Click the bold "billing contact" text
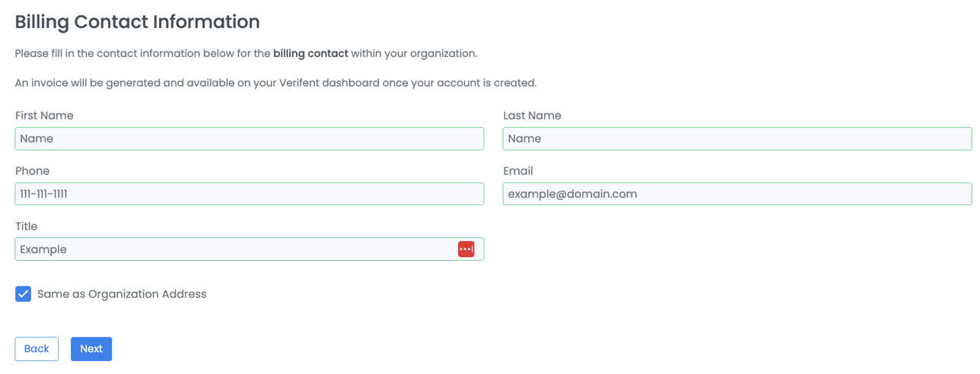Screen dimensions: 980x374 tap(310, 54)
